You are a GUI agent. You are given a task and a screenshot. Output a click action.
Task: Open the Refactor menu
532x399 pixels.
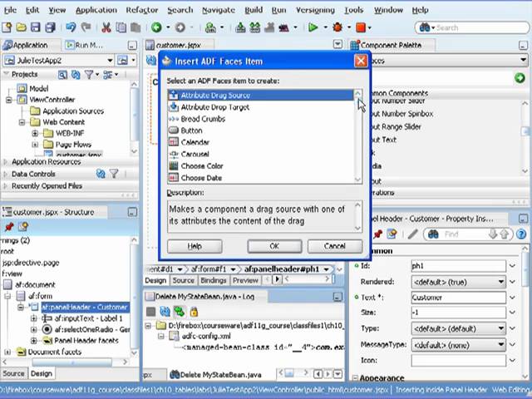tap(142, 10)
